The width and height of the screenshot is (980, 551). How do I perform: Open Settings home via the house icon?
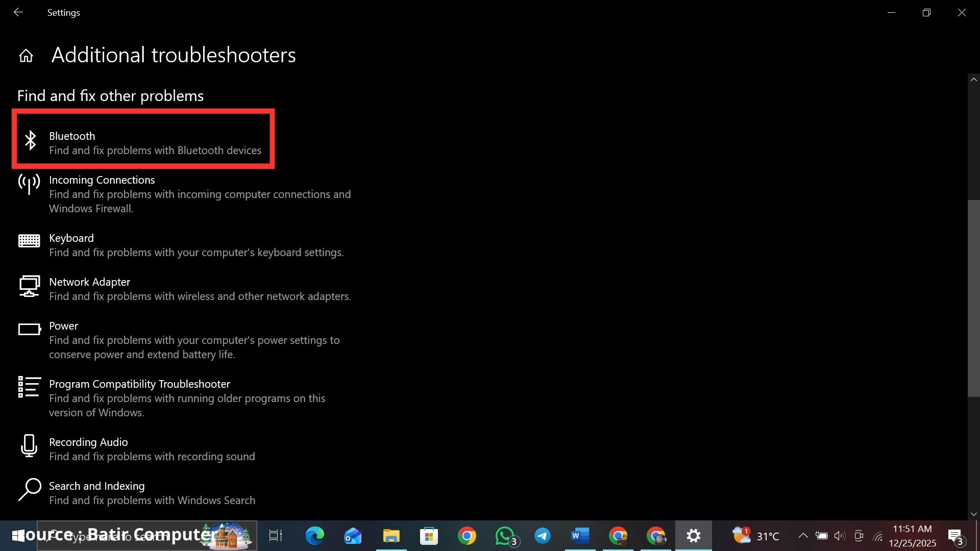pos(26,56)
